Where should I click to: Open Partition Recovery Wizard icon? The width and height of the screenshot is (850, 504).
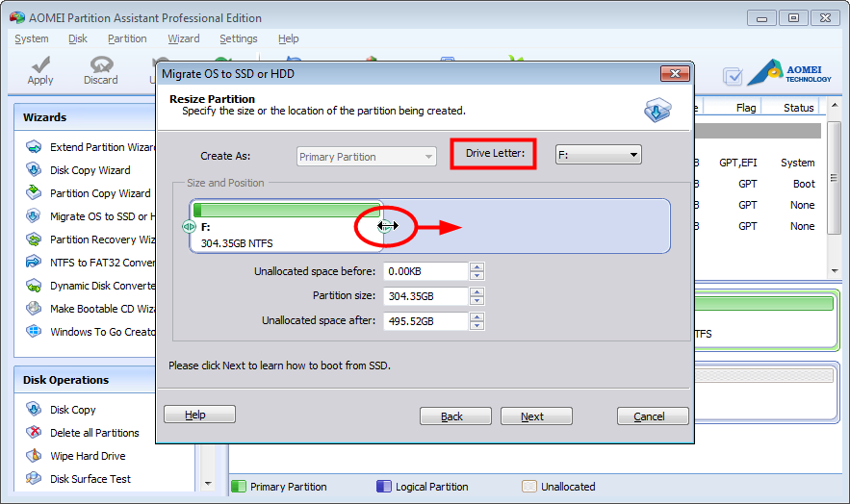click(x=34, y=239)
